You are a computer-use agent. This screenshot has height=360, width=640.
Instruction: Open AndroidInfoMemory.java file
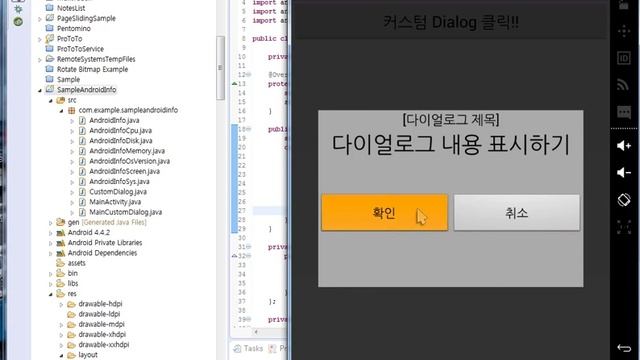pos(127,151)
